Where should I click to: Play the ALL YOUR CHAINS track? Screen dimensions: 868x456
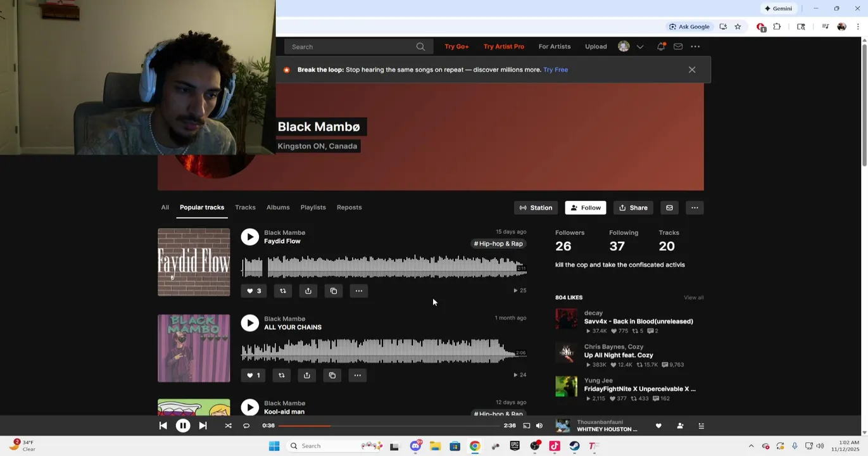click(x=250, y=323)
